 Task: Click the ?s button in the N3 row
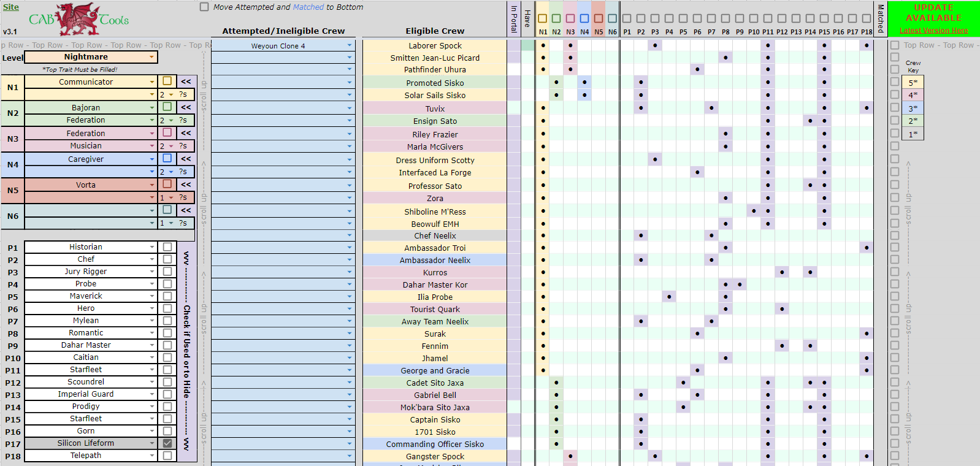183,146
